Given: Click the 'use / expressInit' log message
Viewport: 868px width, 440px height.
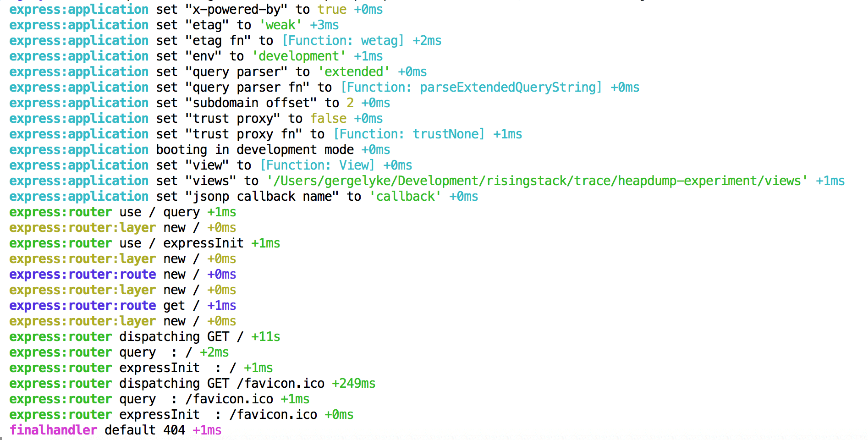Looking at the screenshot, I should coord(181,243).
